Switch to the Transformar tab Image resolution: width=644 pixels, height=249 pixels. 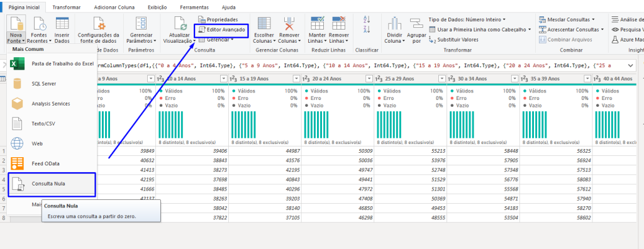click(x=67, y=8)
